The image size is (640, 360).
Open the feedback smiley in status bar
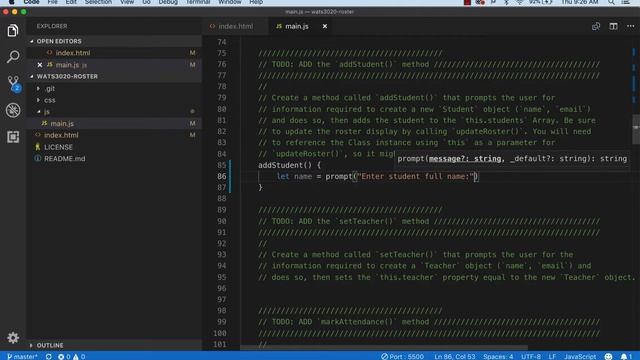[x=608, y=356]
